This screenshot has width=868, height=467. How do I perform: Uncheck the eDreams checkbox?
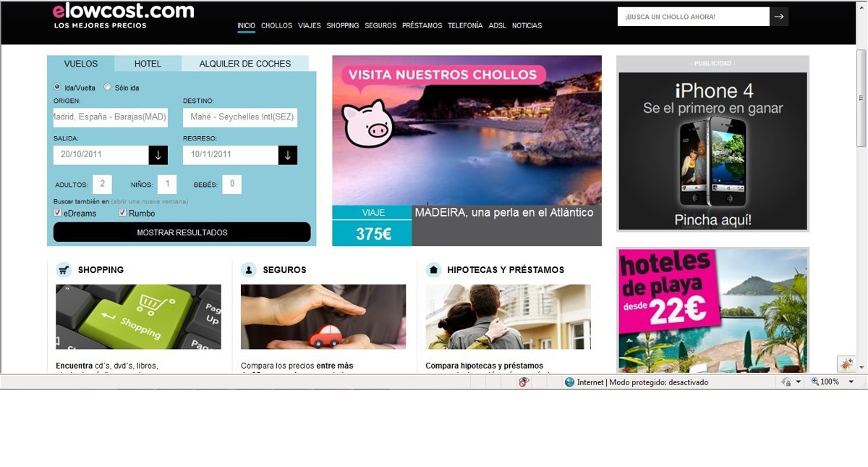58,213
